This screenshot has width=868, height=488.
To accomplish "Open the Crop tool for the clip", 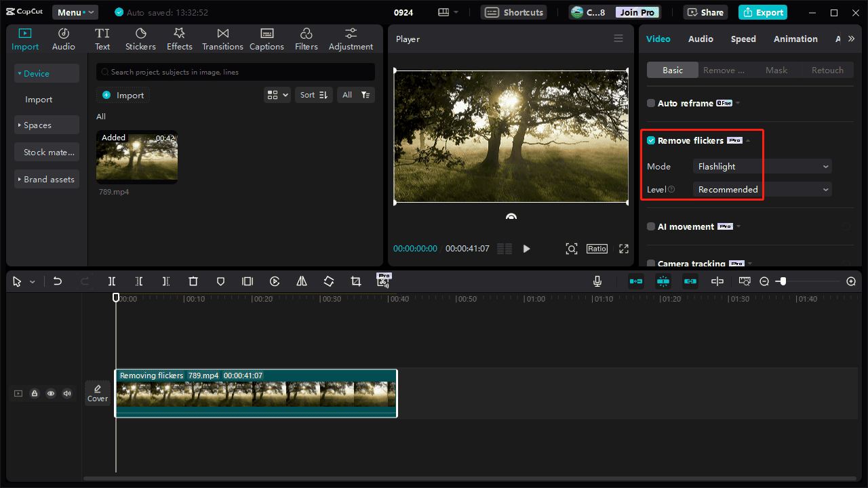I will (355, 281).
